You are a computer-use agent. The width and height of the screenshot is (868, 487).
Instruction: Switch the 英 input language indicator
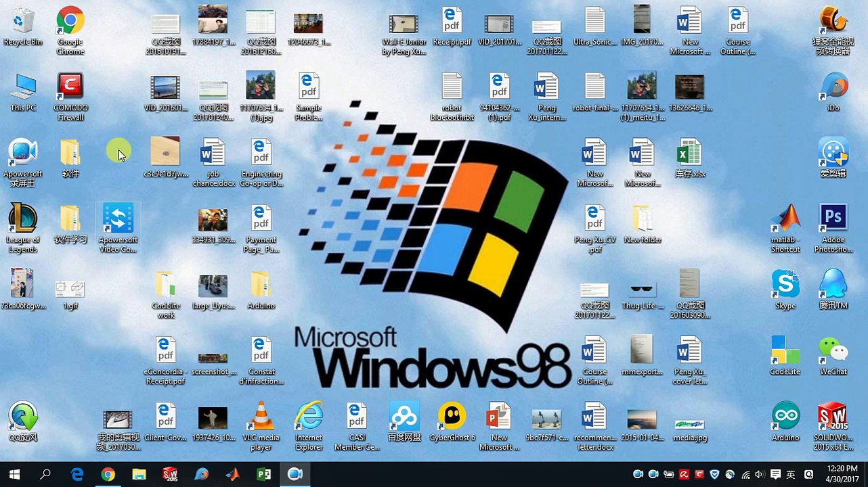point(791,475)
